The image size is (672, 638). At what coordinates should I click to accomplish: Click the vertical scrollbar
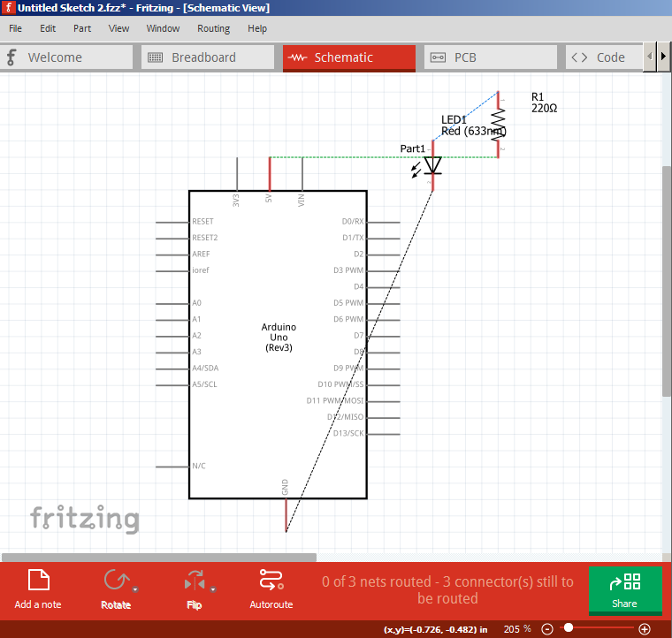click(x=667, y=281)
